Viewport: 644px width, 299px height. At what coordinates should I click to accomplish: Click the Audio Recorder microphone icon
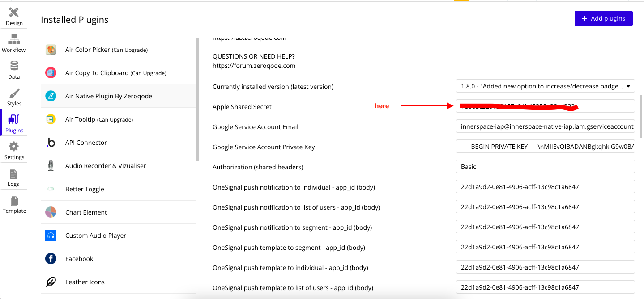(x=51, y=166)
